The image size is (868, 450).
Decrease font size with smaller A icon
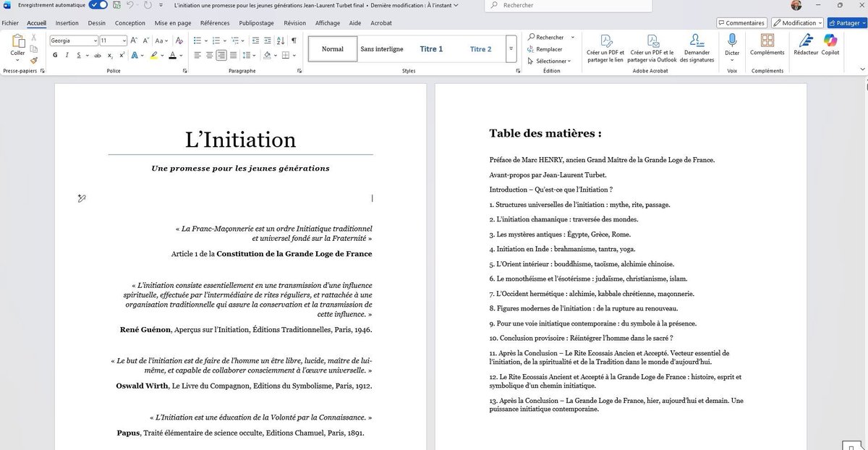tap(146, 41)
